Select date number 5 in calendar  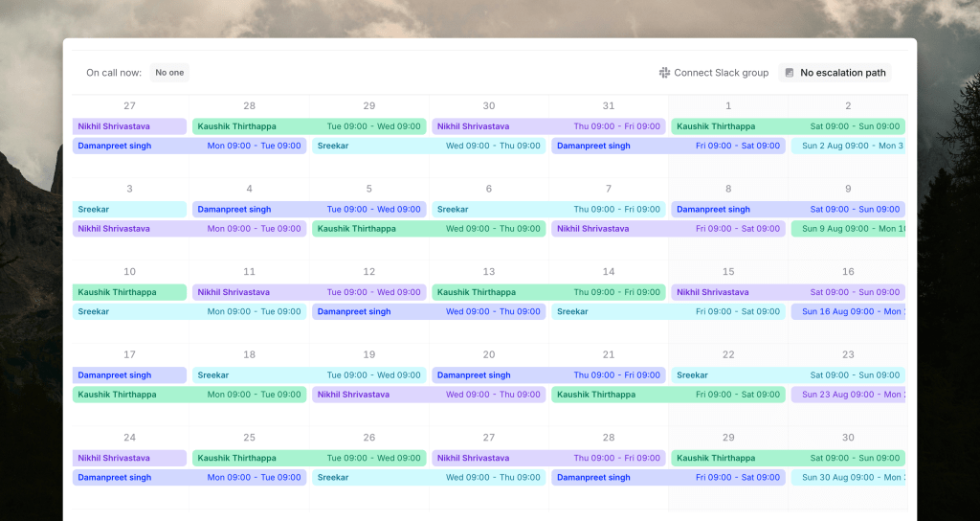368,189
